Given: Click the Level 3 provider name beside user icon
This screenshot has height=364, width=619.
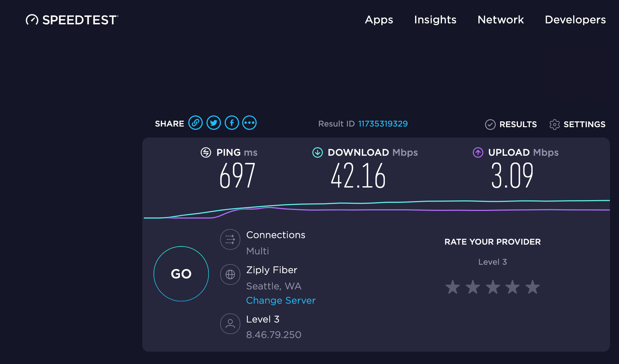Looking at the screenshot, I should tap(263, 319).
